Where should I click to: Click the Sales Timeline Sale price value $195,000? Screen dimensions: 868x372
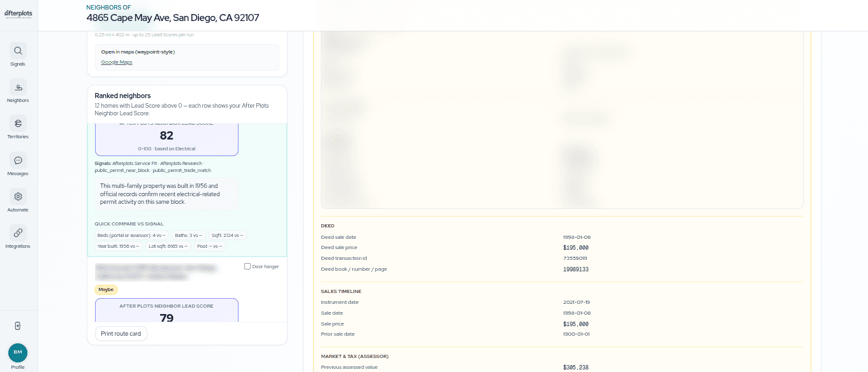(576, 324)
